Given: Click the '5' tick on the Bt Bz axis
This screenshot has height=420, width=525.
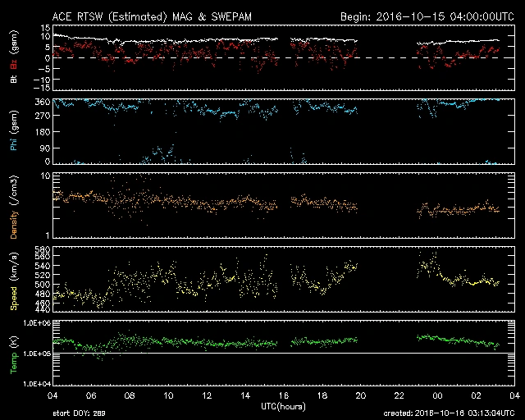Looking at the screenshot, I should (x=48, y=47).
